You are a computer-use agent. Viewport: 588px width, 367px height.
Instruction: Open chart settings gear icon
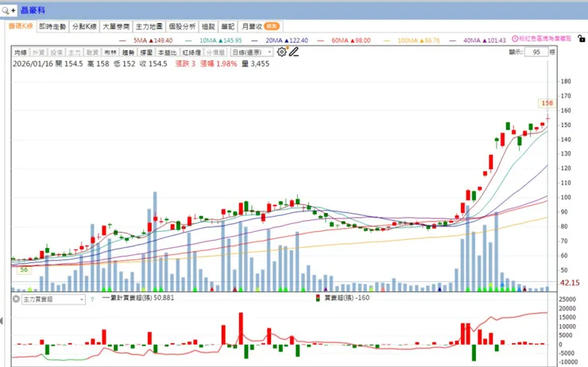pyautogui.click(x=281, y=52)
